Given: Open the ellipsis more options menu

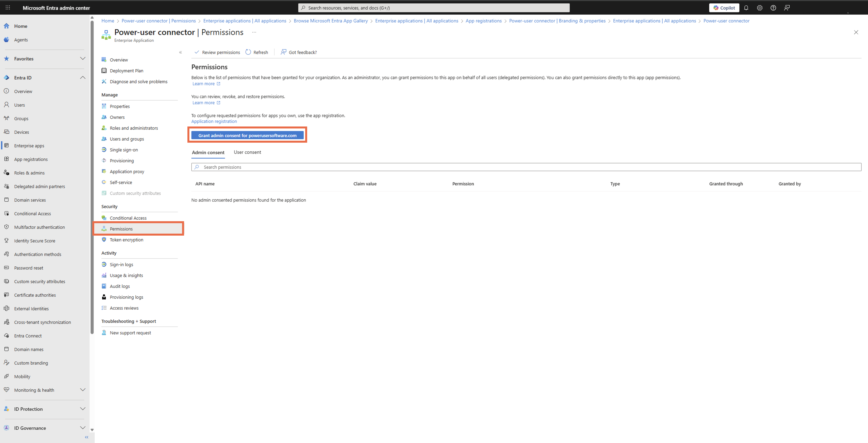Looking at the screenshot, I should click(x=254, y=32).
